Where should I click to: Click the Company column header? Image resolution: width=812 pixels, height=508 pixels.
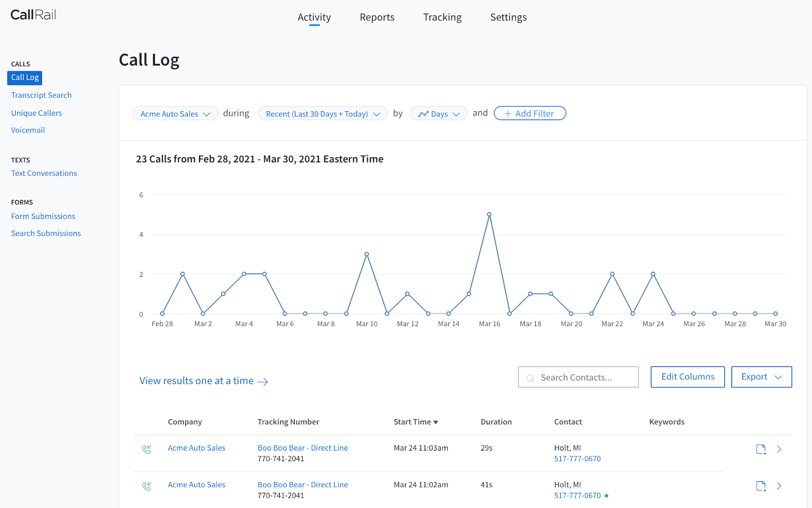pyautogui.click(x=185, y=422)
